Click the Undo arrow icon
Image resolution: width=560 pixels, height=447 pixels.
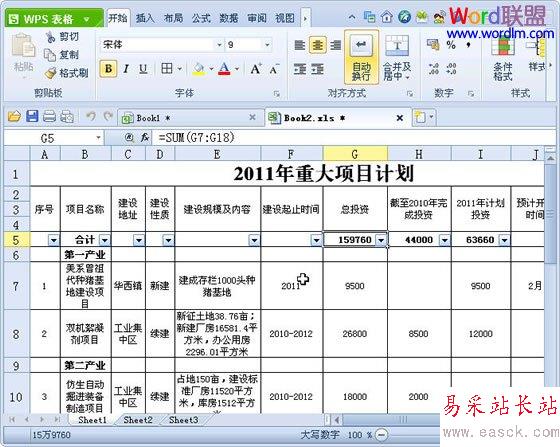click(91, 116)
